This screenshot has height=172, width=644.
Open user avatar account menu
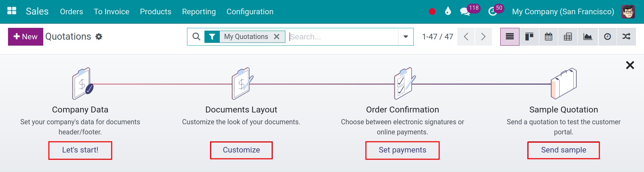[628, 11]
